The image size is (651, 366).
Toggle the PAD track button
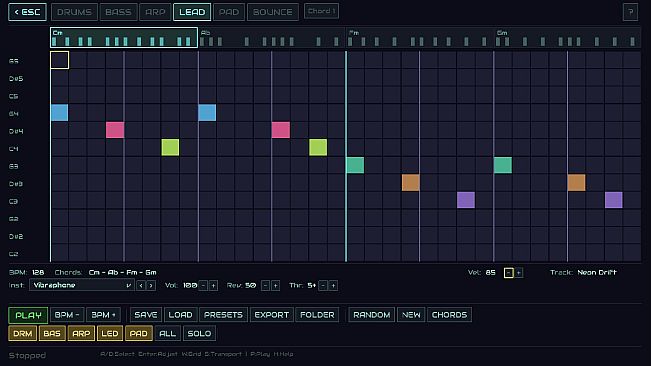[x=138, y=333]
